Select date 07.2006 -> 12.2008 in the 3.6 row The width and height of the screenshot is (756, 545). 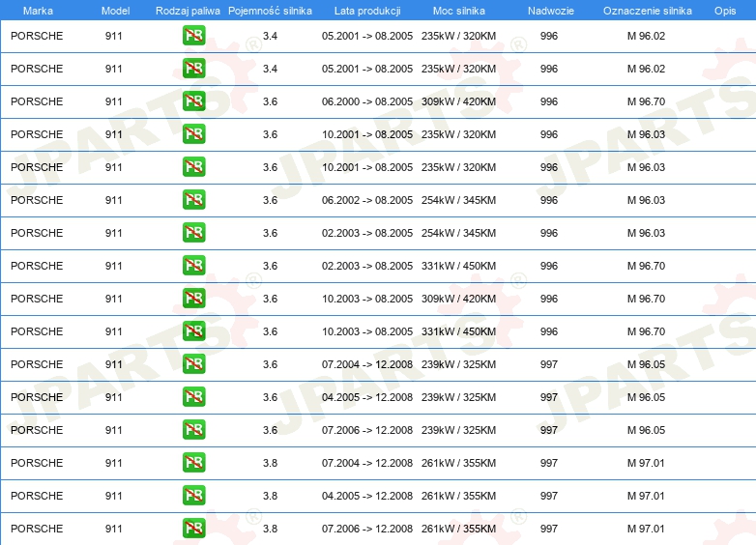point(367,430)
